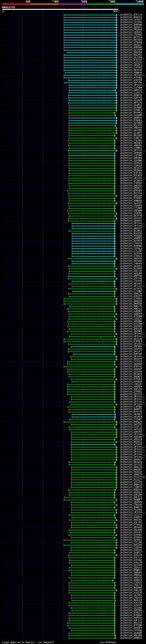Select the UniRef100_A8LQM8 label

pyautogui.click(x=131, y=635)
